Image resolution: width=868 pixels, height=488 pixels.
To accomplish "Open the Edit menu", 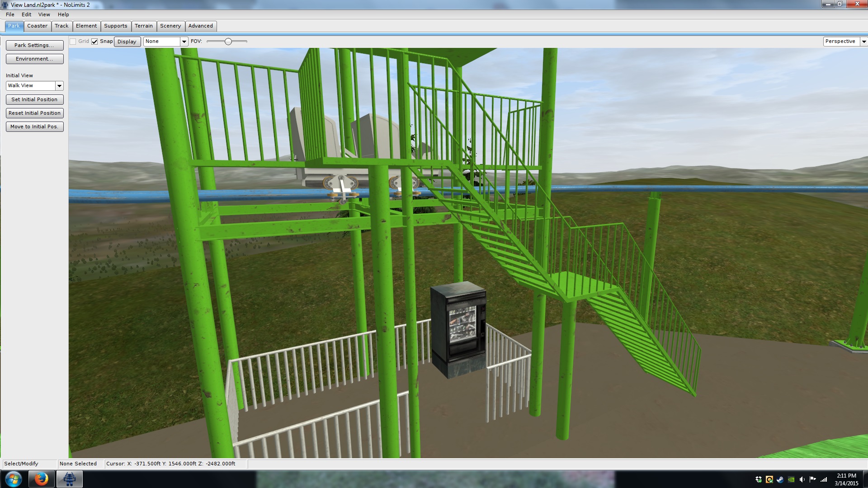I will pyautogui.click(x=26, y=14).
